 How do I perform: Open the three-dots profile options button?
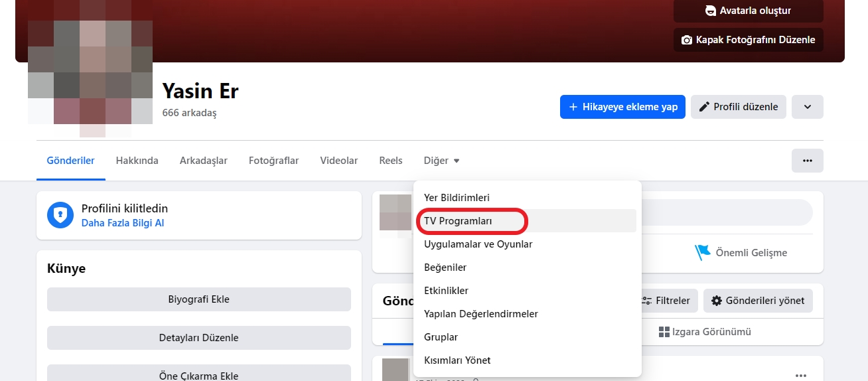pyautogui.click(x=808, y=161)
